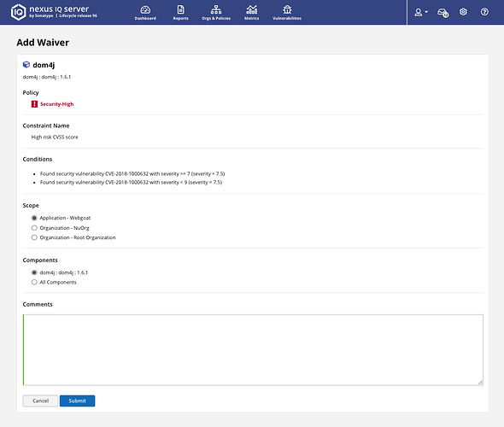Open the user account menu

pyautogui.click(x=421, y=12)
